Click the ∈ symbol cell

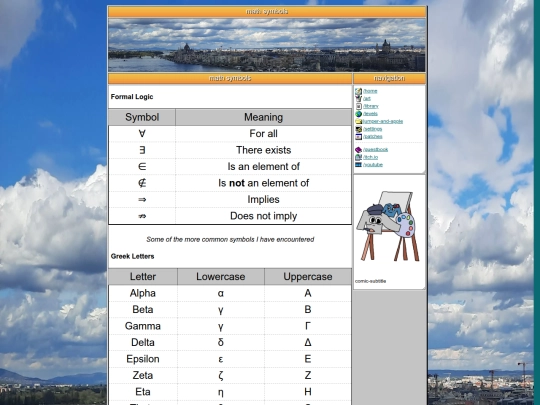(x=142, y=167)
